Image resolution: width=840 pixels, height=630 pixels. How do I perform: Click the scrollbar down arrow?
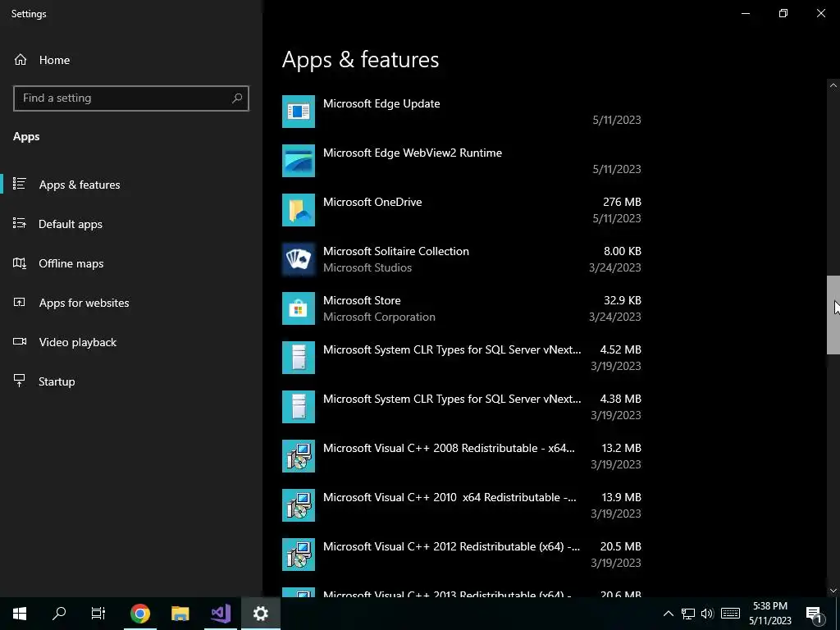click(833, 591)
